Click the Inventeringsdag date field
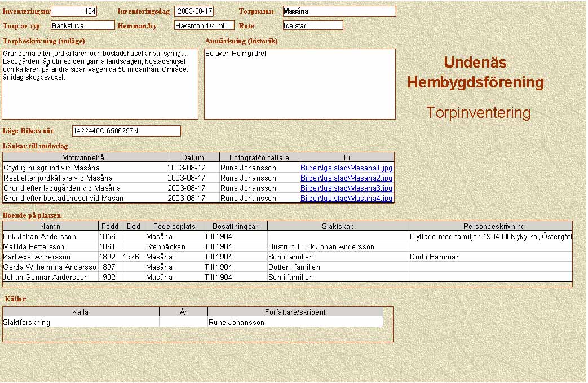This screenshot has width=588, height=383. [x=194, y=11]
